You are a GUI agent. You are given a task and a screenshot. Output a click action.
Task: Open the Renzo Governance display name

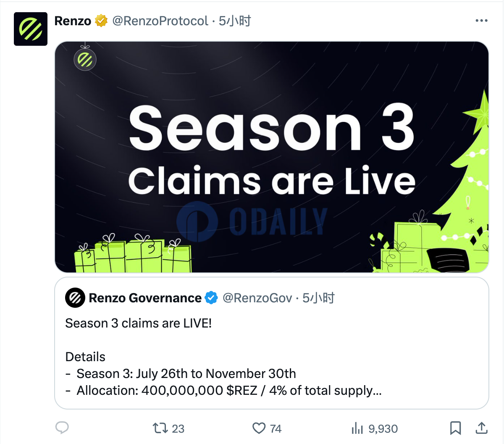coord(145,298)
